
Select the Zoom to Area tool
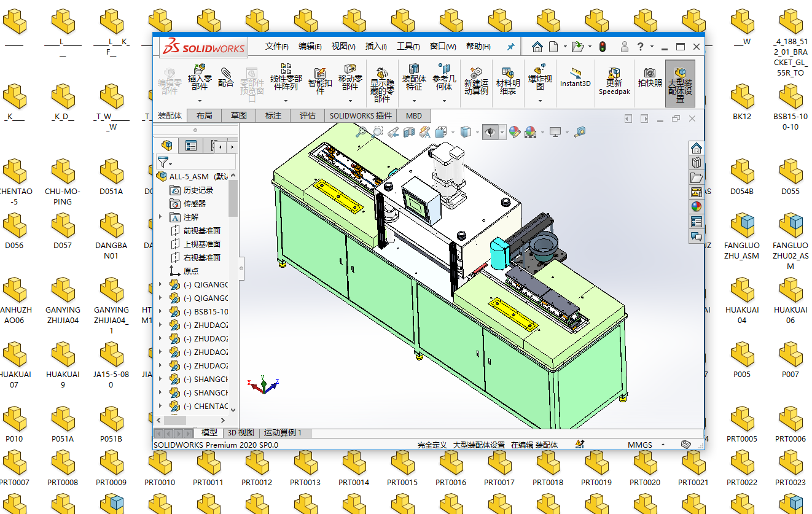click(377, 131)
